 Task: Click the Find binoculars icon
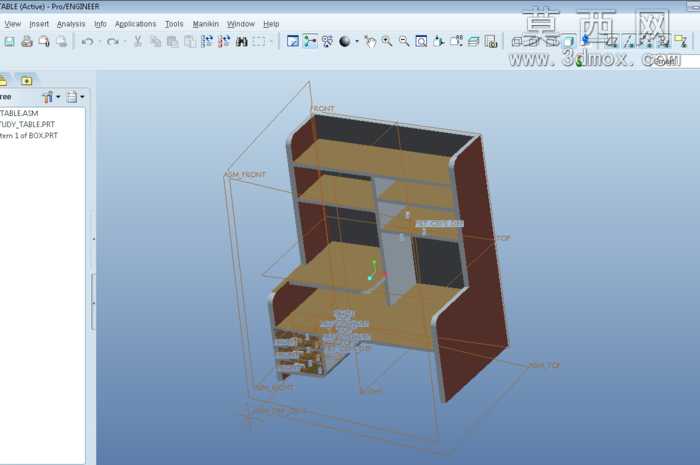(x=242, y=42)
